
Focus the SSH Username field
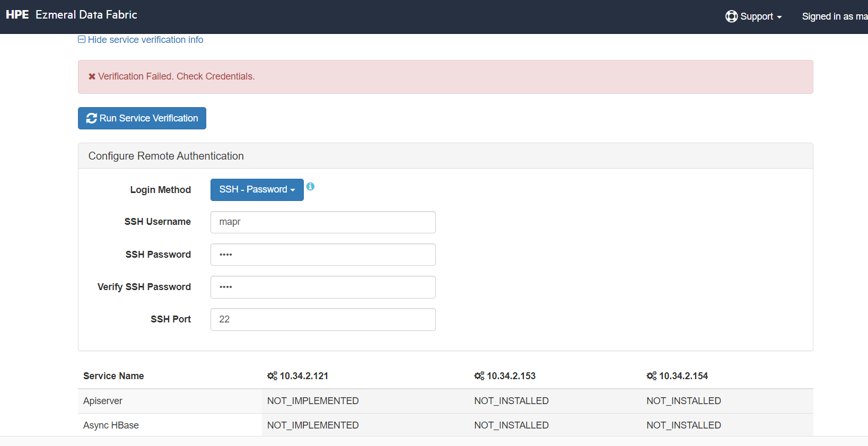[323, 222]
